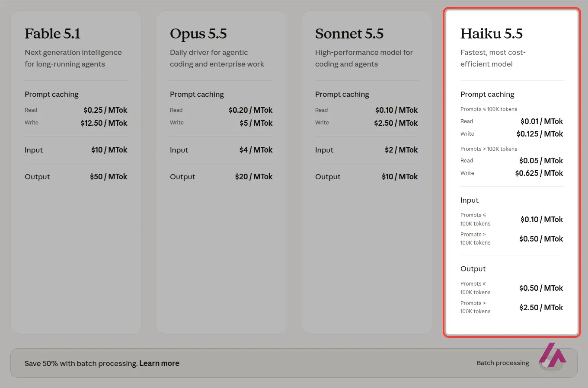Toggle the Batch processing switch
Viewport: 588px width, 388px height.
click(551, 363)
